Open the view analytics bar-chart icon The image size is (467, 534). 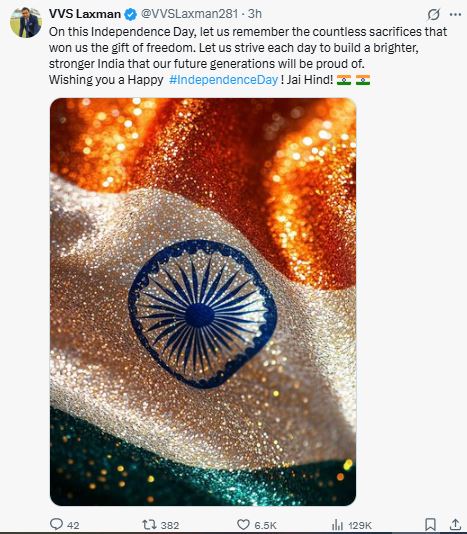tap(337, 524)
